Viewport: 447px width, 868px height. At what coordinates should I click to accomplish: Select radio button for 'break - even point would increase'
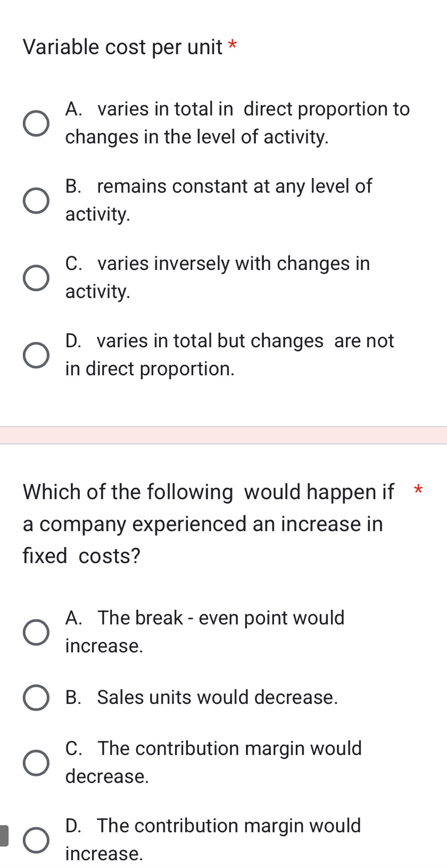(x=36, y=632)
